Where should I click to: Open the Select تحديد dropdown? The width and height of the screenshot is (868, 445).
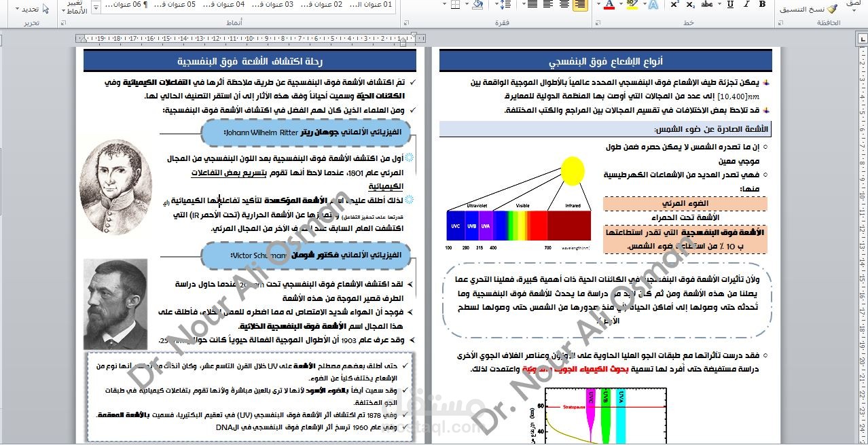(32, 10)
